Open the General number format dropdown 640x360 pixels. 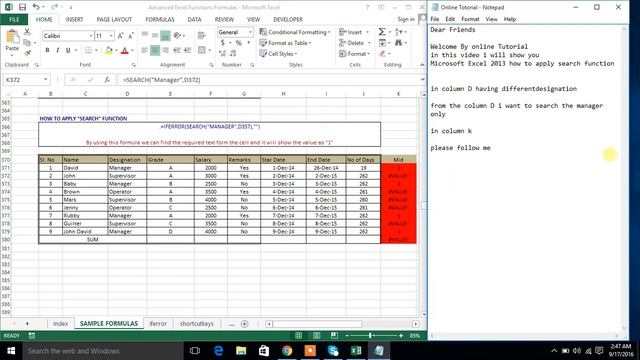250,32
